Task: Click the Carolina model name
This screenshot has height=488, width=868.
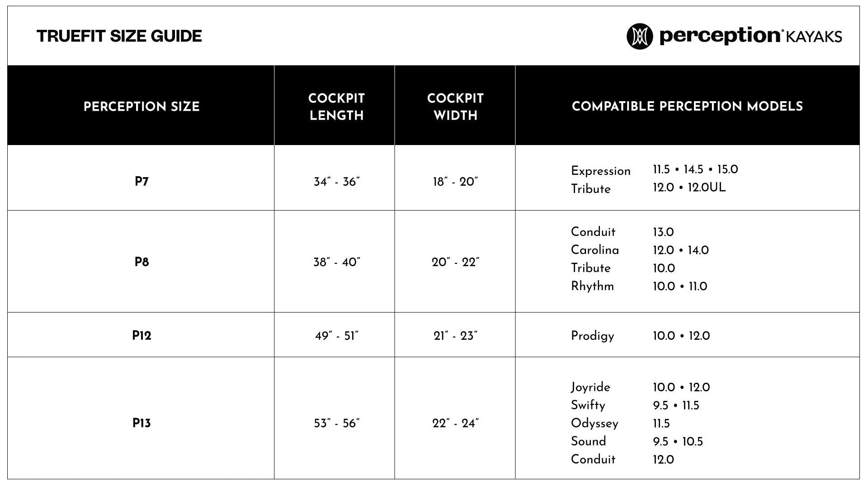Action: point(595,250)
